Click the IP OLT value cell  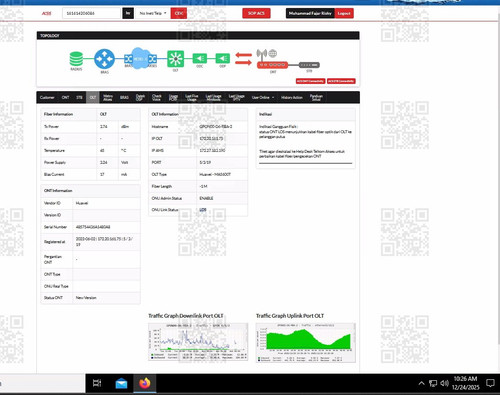(x=222, y=139)
